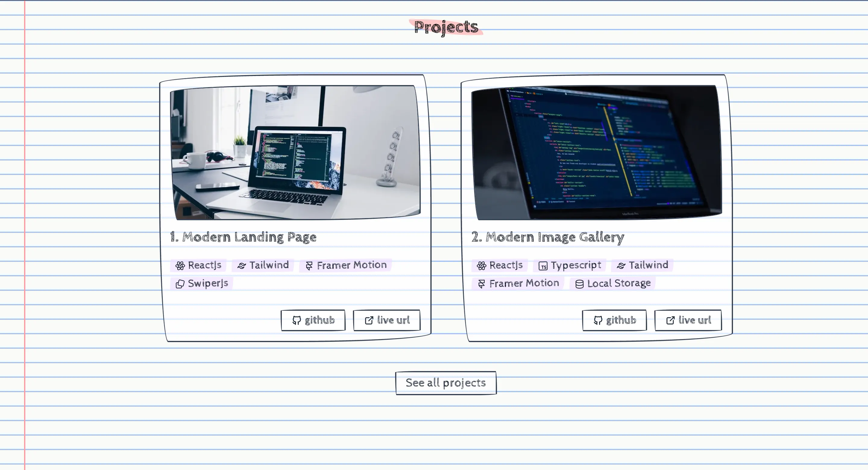Viewport: 868px width, 470px height.
Task: Click the SwiperJs copy icon
Action: point(180,284)
